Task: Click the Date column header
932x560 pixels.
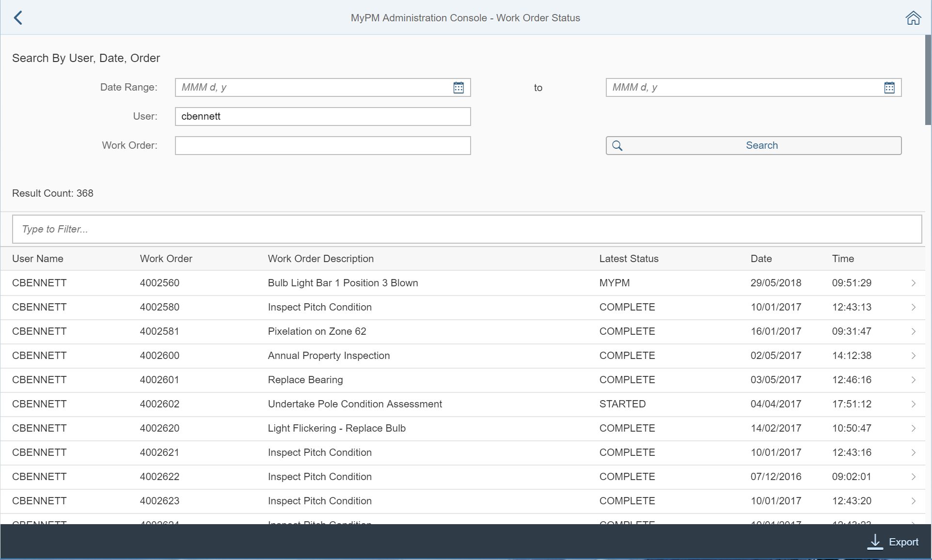Action: tap(761, 259)
